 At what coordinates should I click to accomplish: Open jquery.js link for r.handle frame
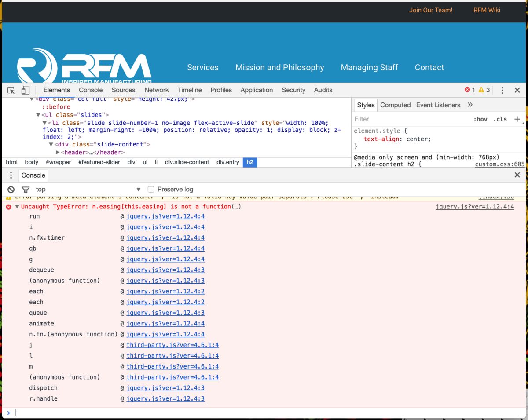point(165,398)
